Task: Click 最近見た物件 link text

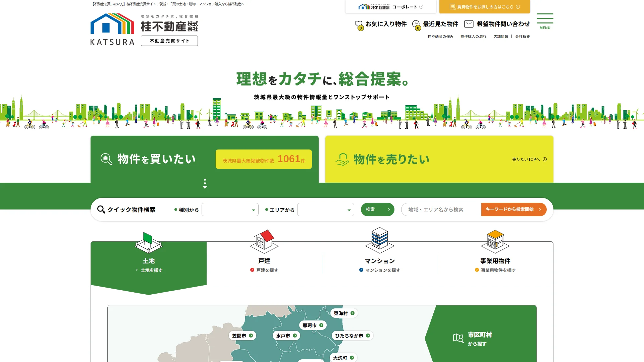Action: [x=440, y=24]
